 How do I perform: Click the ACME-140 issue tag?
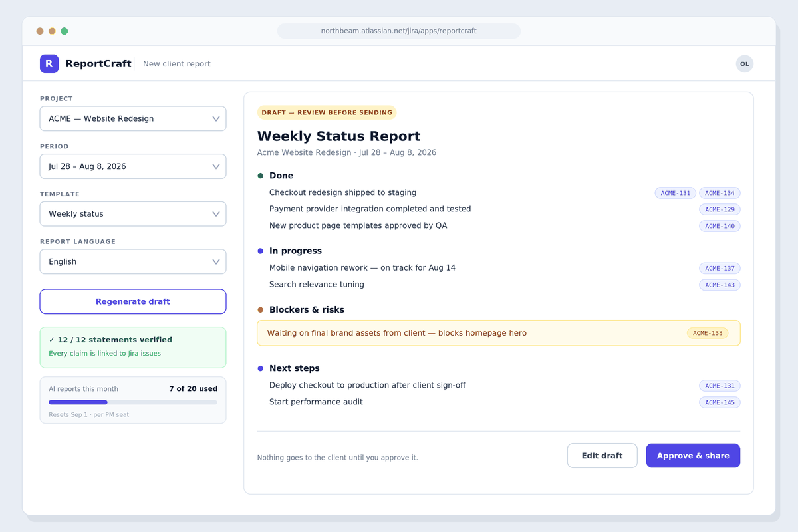click(720, 226)
